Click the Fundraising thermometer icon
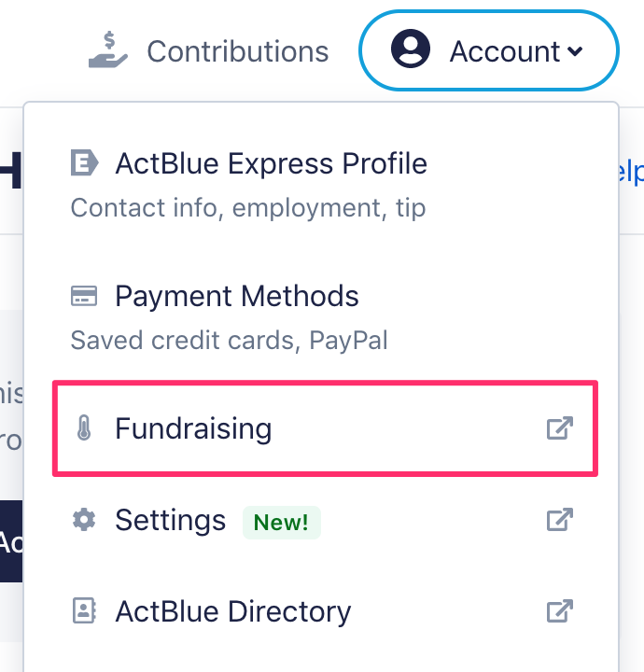 (x=85, y=429)
